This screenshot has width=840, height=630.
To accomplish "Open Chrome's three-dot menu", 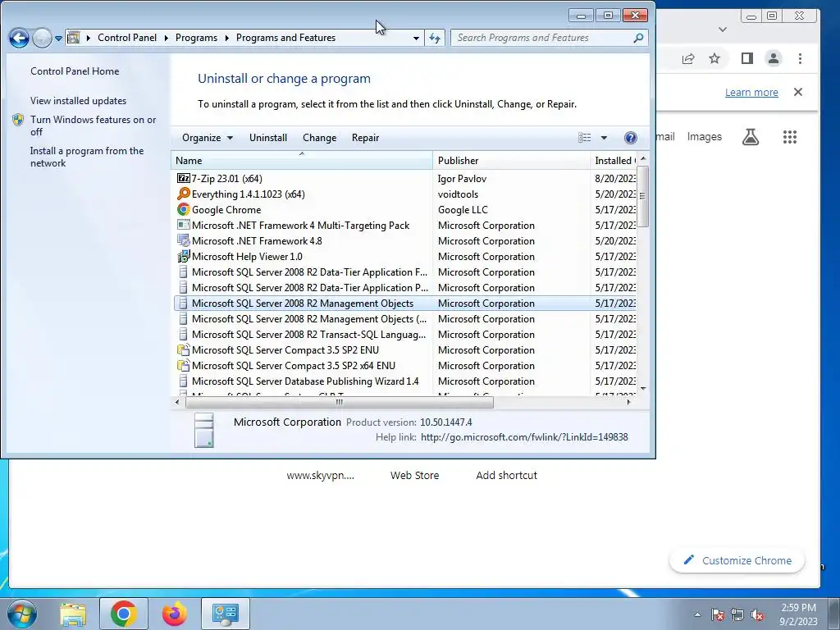I will (x=800, y=58).
